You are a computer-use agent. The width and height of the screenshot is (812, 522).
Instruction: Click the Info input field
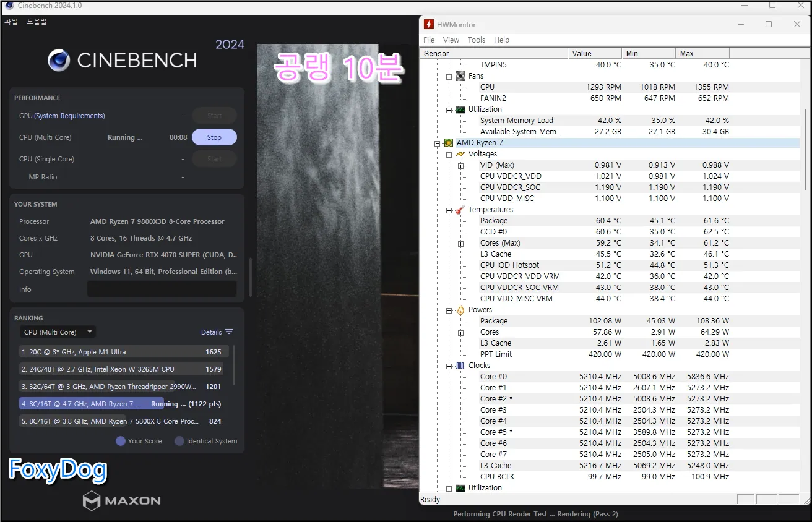[x=162, y=289]
